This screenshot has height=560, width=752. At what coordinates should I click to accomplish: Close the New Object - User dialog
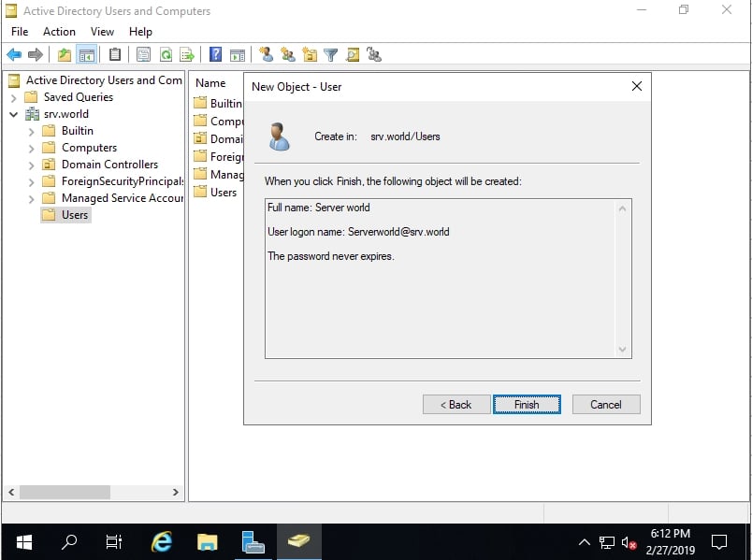point(636,86)
